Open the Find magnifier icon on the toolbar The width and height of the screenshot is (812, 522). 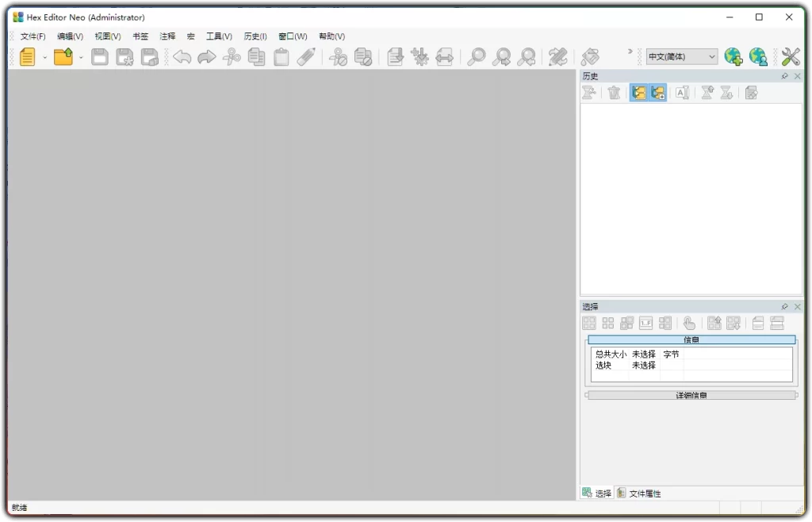pyautogui.click(x=475, y=56)
